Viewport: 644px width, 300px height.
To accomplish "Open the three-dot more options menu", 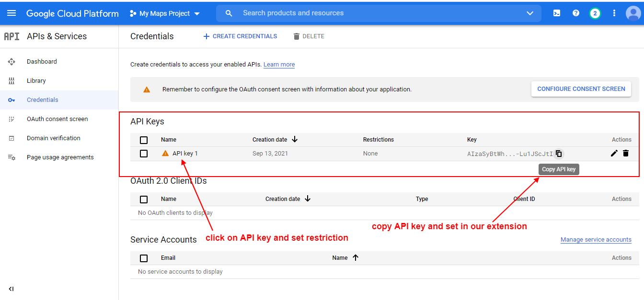I will coord(614,13).
